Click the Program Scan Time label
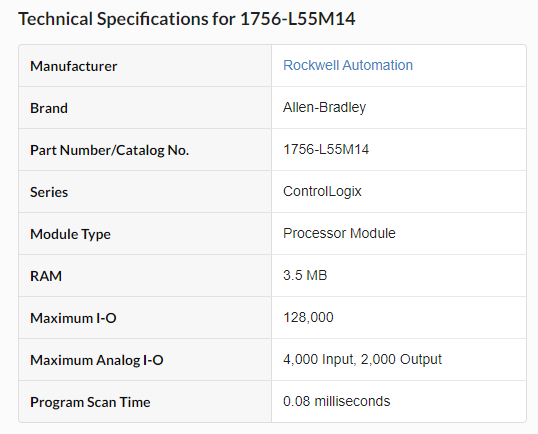This screenshot has width=538, height=434. tap(90, 402)
